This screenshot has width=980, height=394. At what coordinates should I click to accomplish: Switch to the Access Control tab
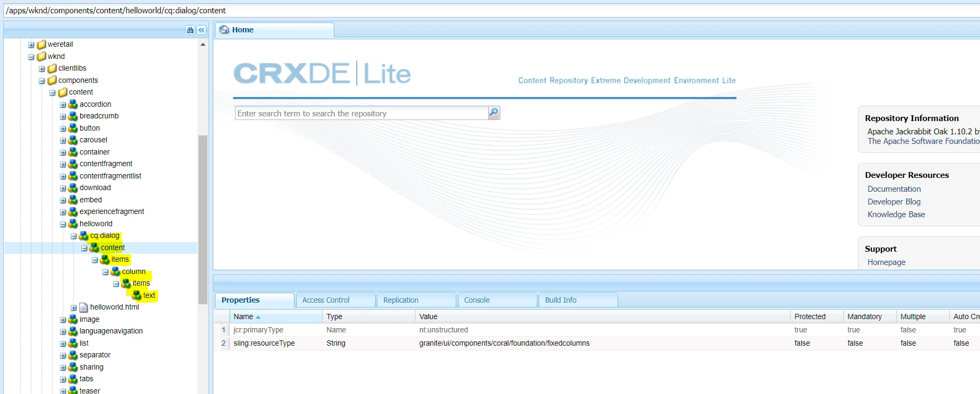[x=335, y=300]
